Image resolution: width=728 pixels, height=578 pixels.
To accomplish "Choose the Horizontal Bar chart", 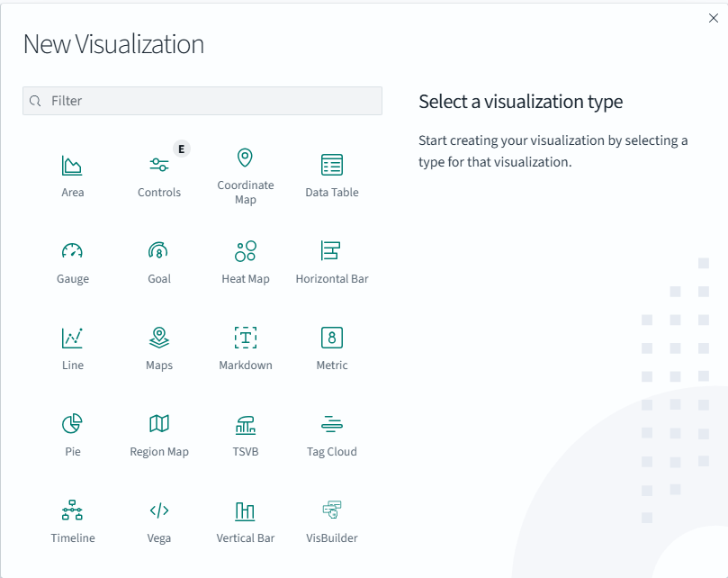I will (331, 262).
